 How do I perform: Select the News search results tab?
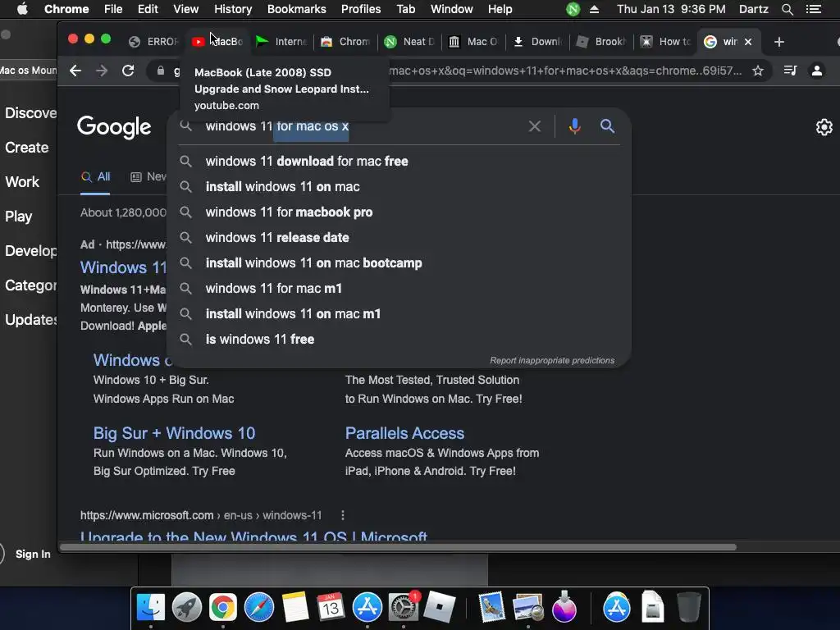(148, 177)
